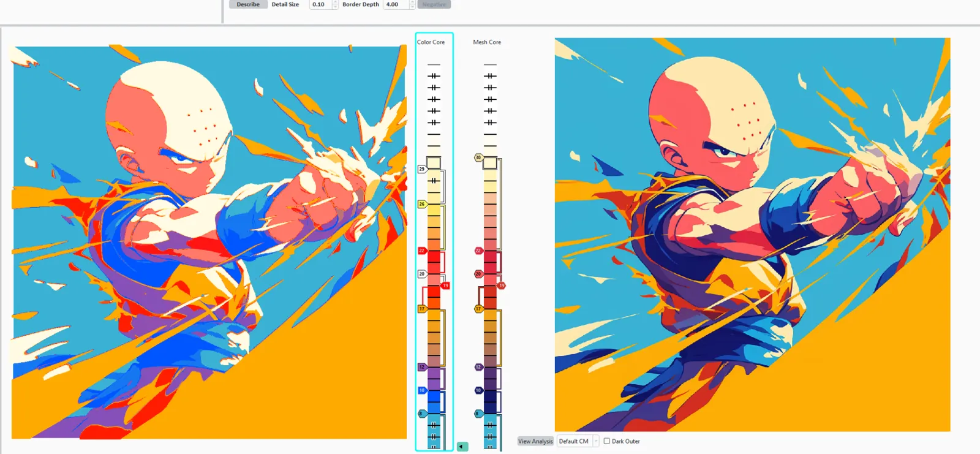The height and width of the screenshot is (454, 980).
Task: Select red marker 22 in Color Core
Action: (x=421, y=251)
